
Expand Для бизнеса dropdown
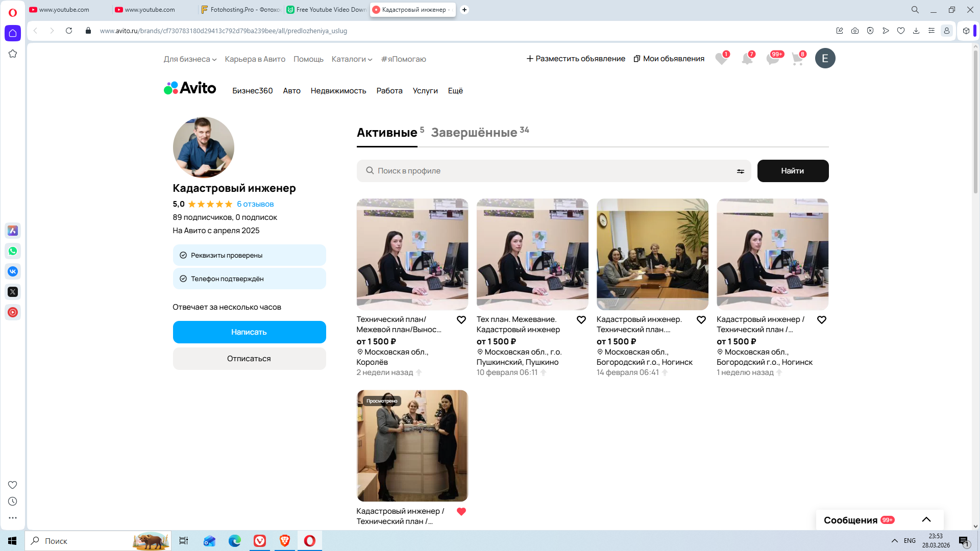pyautogui.click(x=190, y=59)
